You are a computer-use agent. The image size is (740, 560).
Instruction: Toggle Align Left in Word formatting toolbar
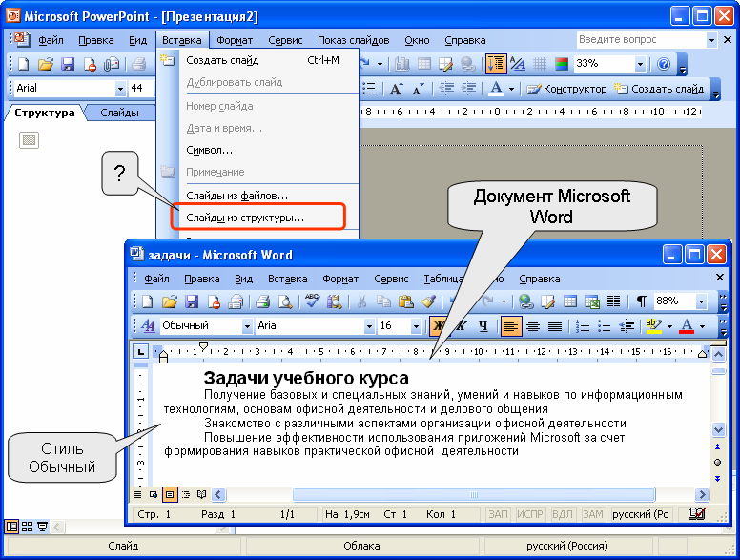[x=511, y=325]
